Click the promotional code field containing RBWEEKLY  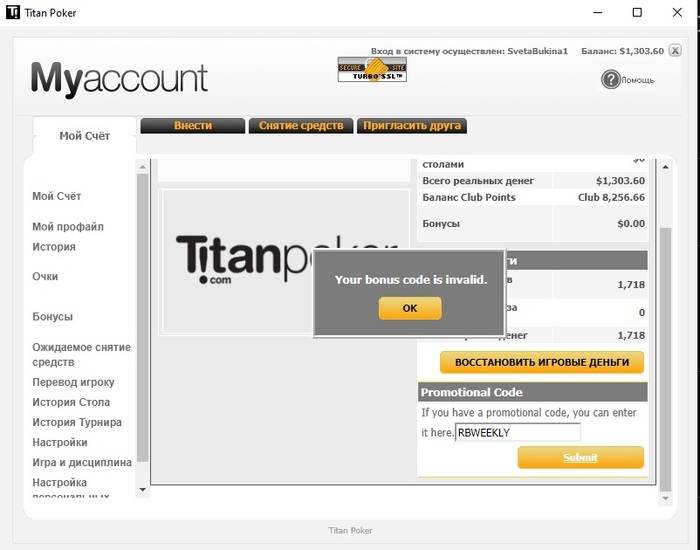tap(518, 432)
